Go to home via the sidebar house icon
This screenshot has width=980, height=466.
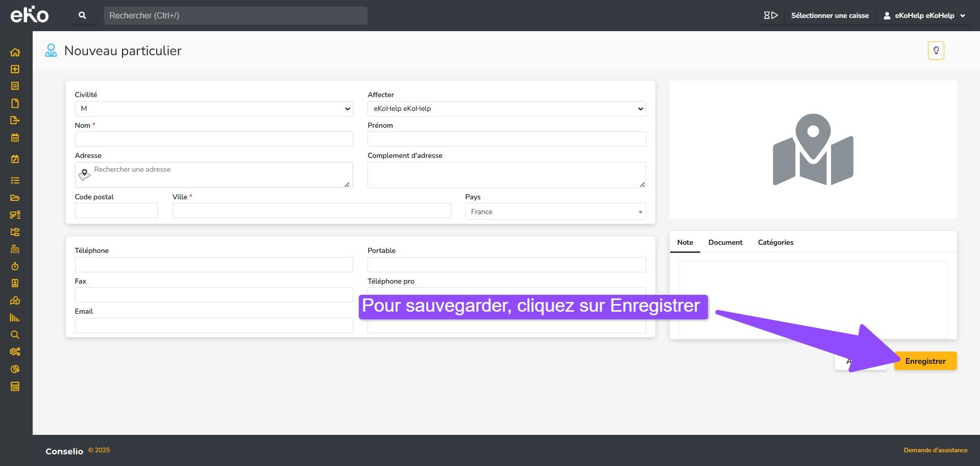tap(15, 52)
